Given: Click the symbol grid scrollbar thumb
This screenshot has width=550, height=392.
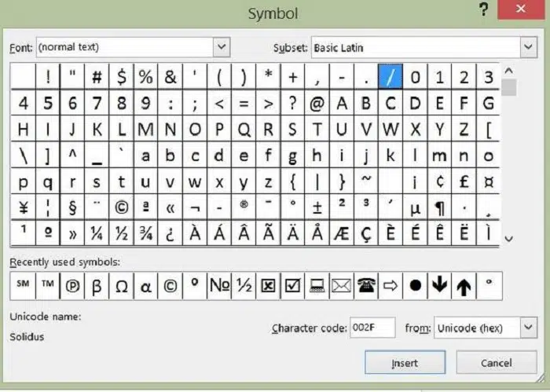Looking at the screenshot, I should (x=509, y=87).
